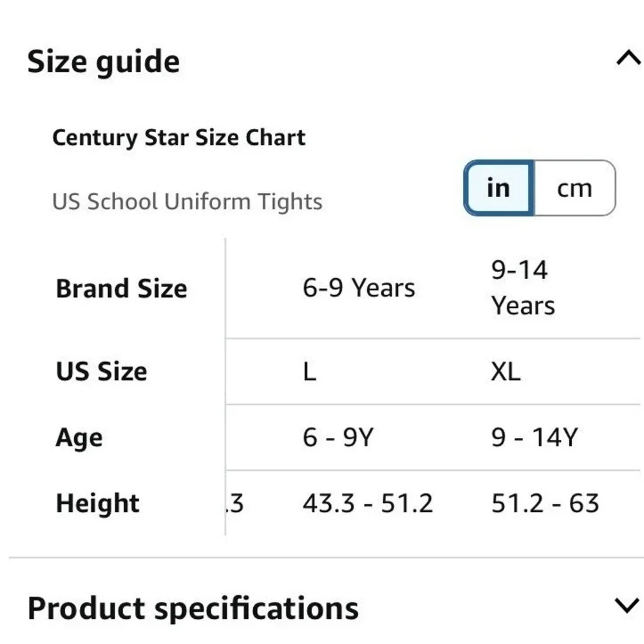644x644 pixels.
Task: Select inches unit toggle
Action: (498, 188)
